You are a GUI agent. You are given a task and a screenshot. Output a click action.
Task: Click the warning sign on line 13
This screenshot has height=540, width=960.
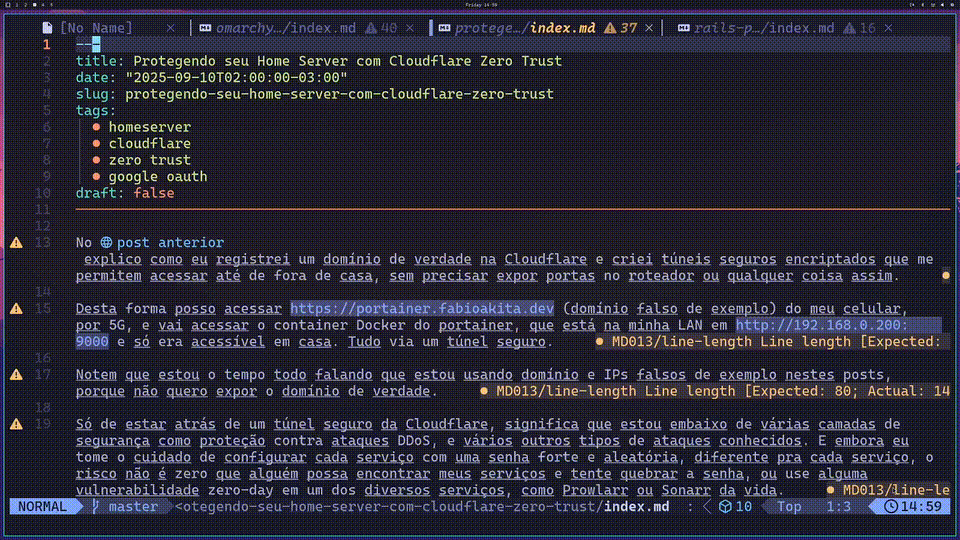click(x=17, y=243)
